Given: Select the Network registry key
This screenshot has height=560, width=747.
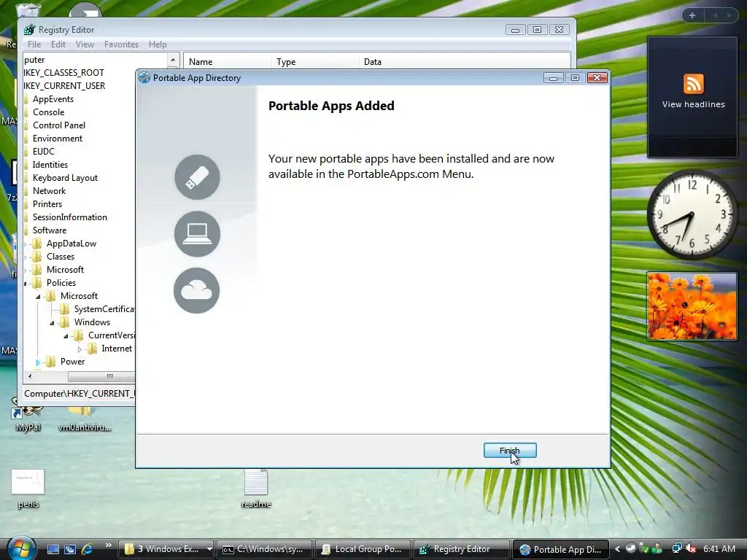Looking at the screenshot, I should [49, 191].
